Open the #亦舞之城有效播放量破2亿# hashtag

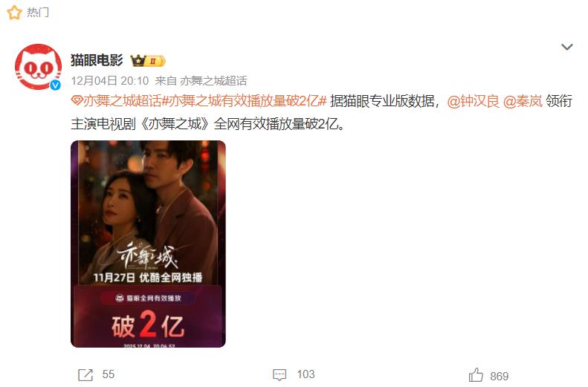[244, 101]
